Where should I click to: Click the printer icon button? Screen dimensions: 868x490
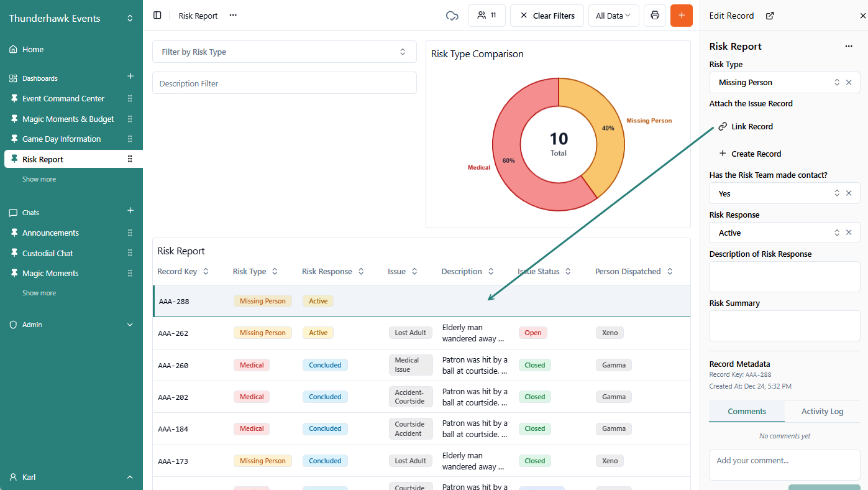pyautogui.click(x=654, y=16)
